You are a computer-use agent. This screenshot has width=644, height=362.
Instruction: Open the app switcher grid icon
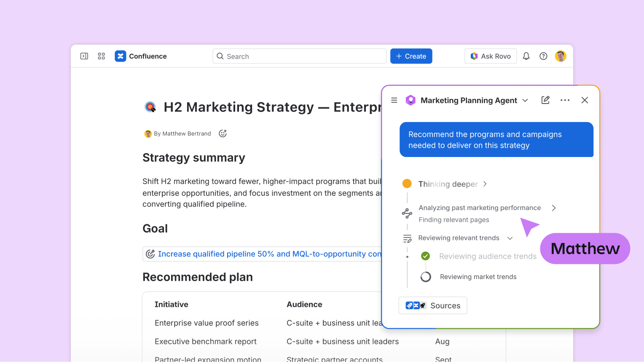[102, 56]
